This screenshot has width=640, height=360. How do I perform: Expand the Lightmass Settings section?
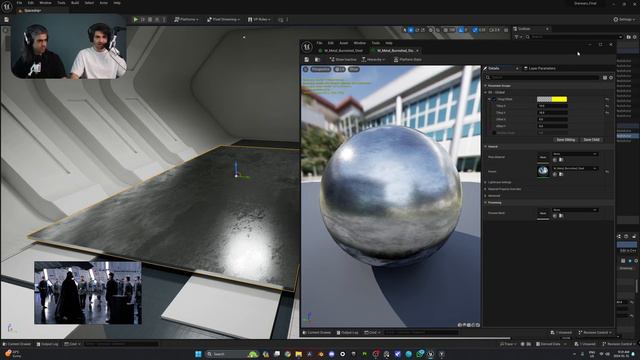485,182
